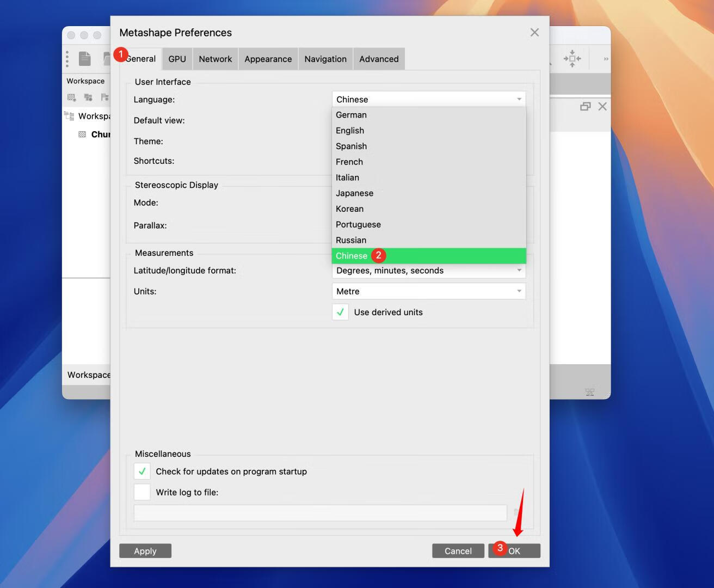Toggle Check for updates on program startup
This screenshot has height=588, width=714.
tap(142, 471)
